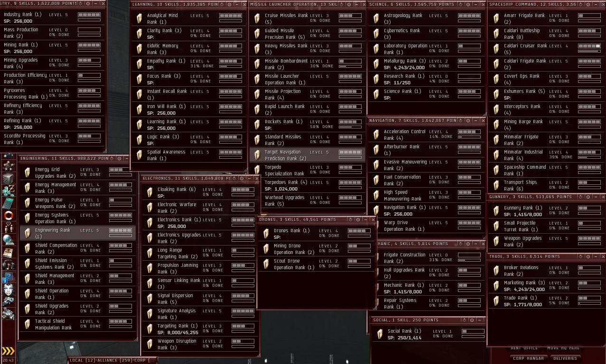
Task: Click the skill book icon for Analytical Mind
Action: coord(139,18)
